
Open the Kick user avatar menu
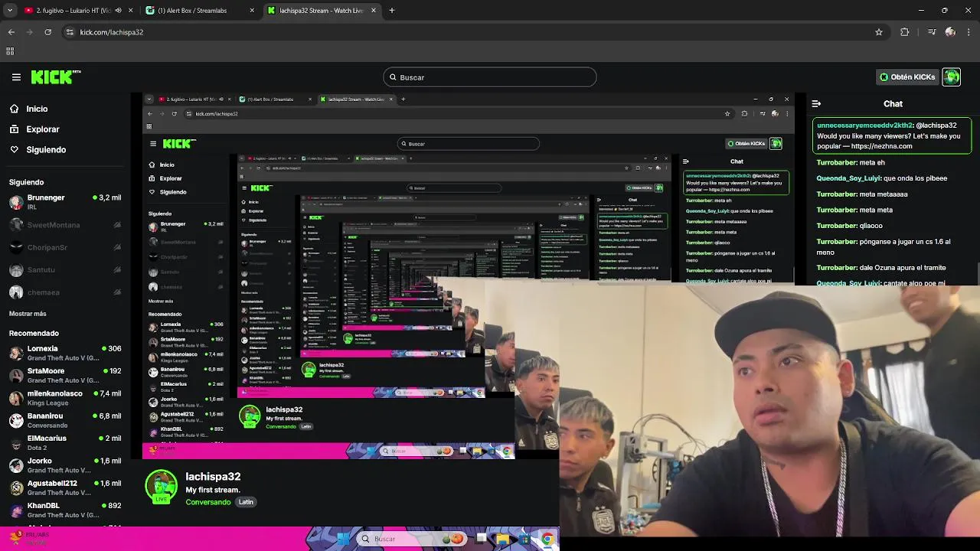(952, 77)
